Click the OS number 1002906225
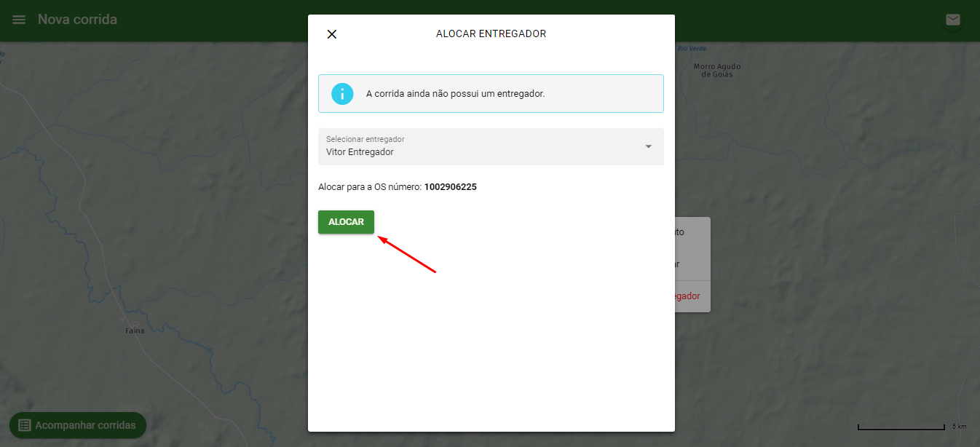980x447 pixels. [451, 187]
